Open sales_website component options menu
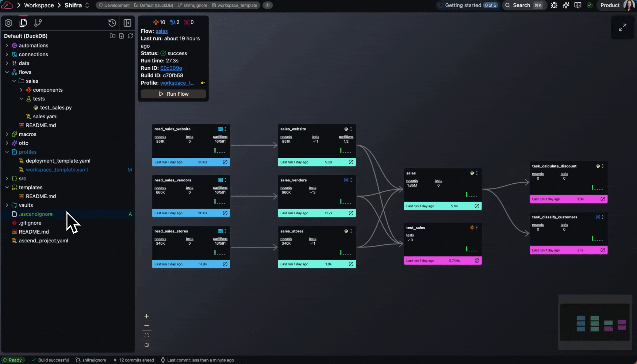The image size is (637, 364). (351, 129)
